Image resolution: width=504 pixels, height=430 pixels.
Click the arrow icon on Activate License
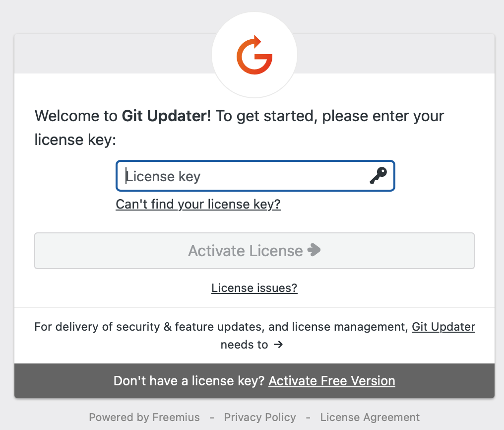tap(314, 250)
